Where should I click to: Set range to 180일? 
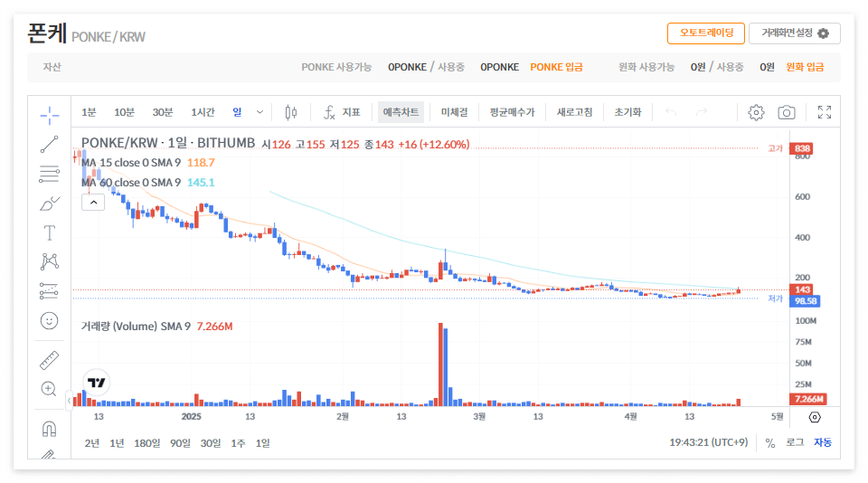pos(147,443)
